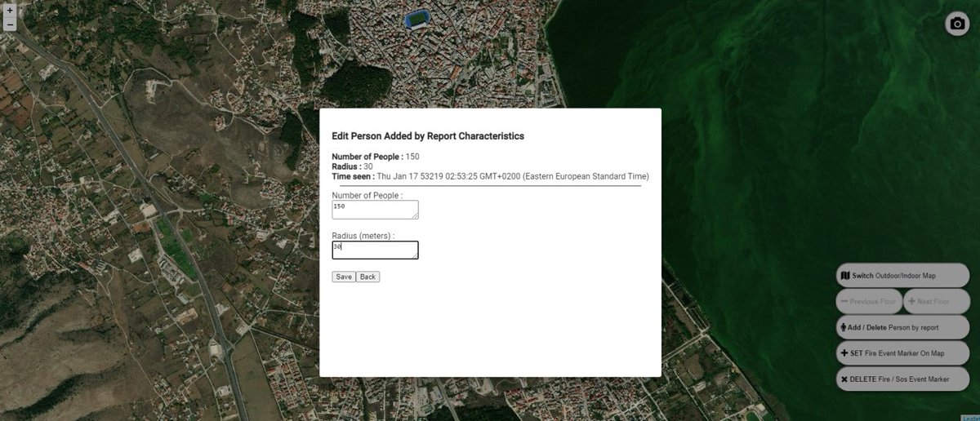Click the camera screenshot icon
The width and height of the screenshot is (980, 421).
(x=957, y=24)
